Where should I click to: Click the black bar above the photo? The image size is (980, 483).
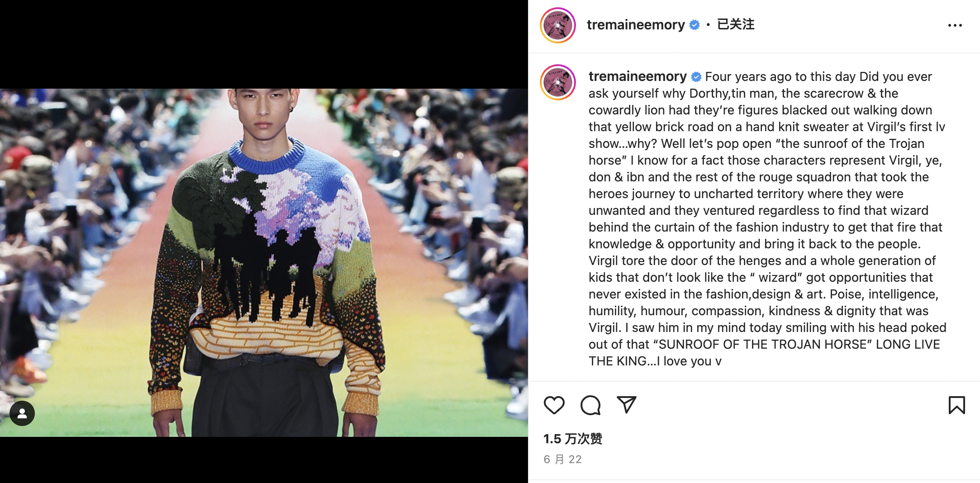click(x=264, y=44)
